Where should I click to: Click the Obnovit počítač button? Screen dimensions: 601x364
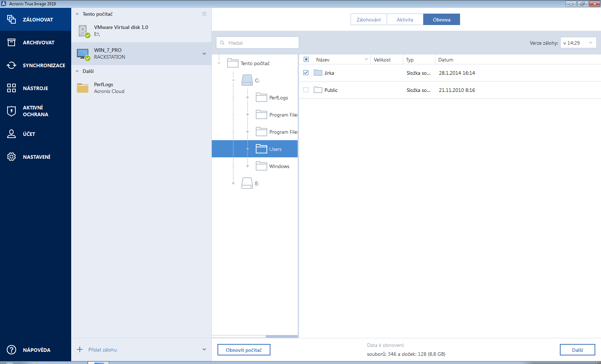pos(244,350)
